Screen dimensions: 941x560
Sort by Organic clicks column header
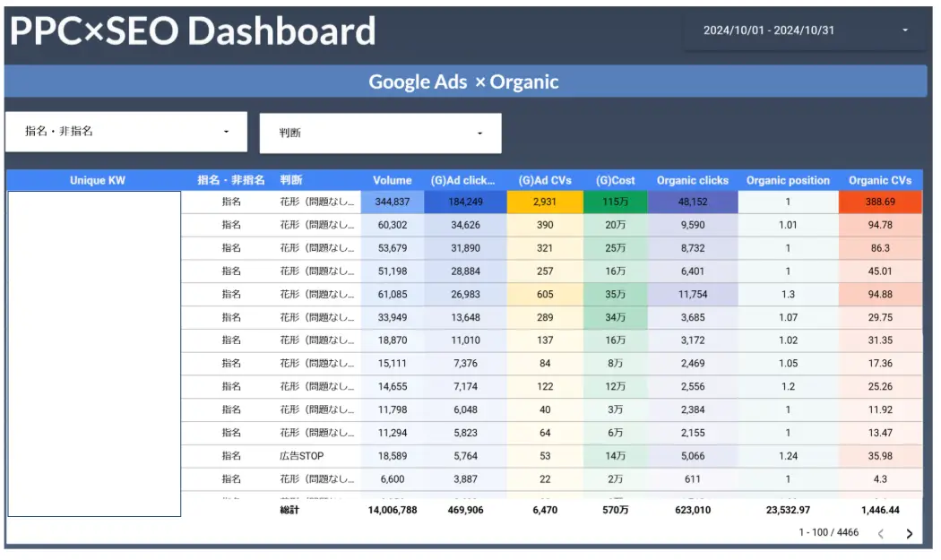click(692, 180)
